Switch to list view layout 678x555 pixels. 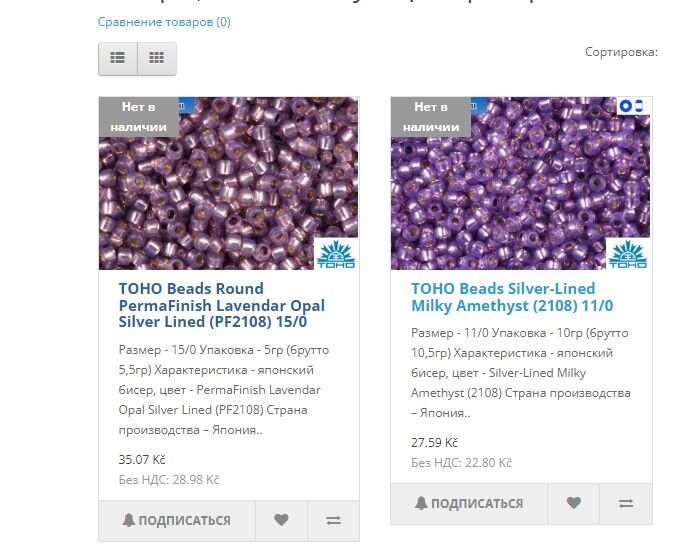coord(118,58)
